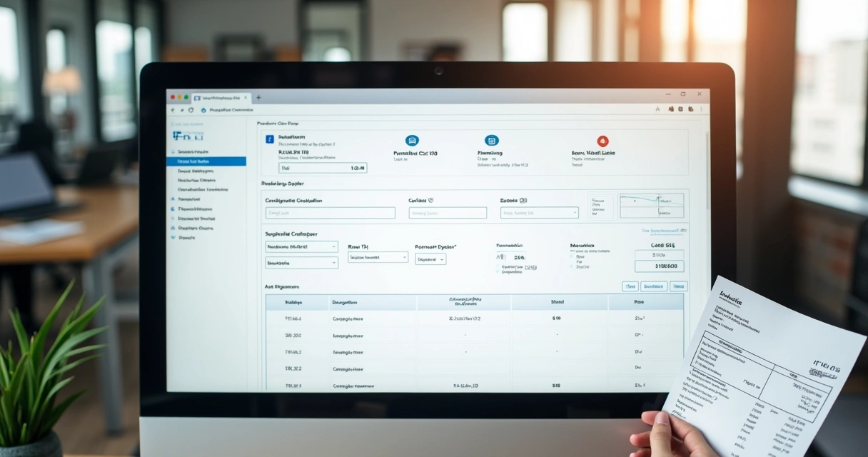Select the first radio option in the right-hand options group
This screenshot has height=457, width=868.
(572, 256)
